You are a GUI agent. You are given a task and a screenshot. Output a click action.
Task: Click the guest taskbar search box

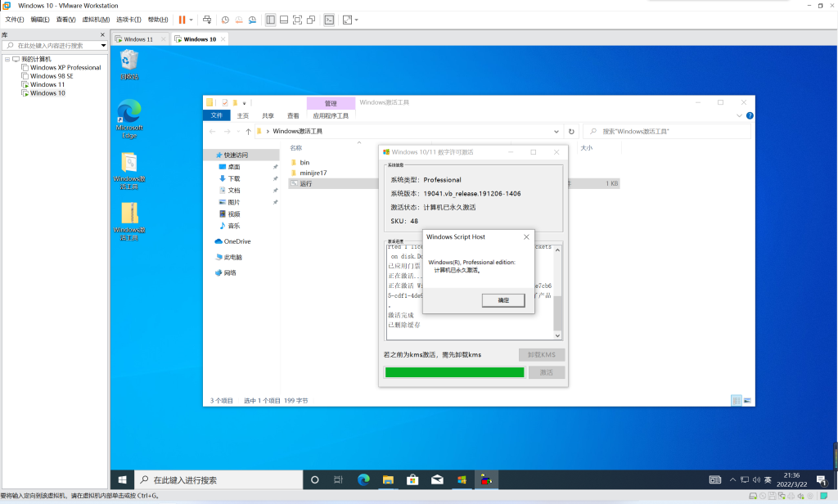click(x=219, y=480)
